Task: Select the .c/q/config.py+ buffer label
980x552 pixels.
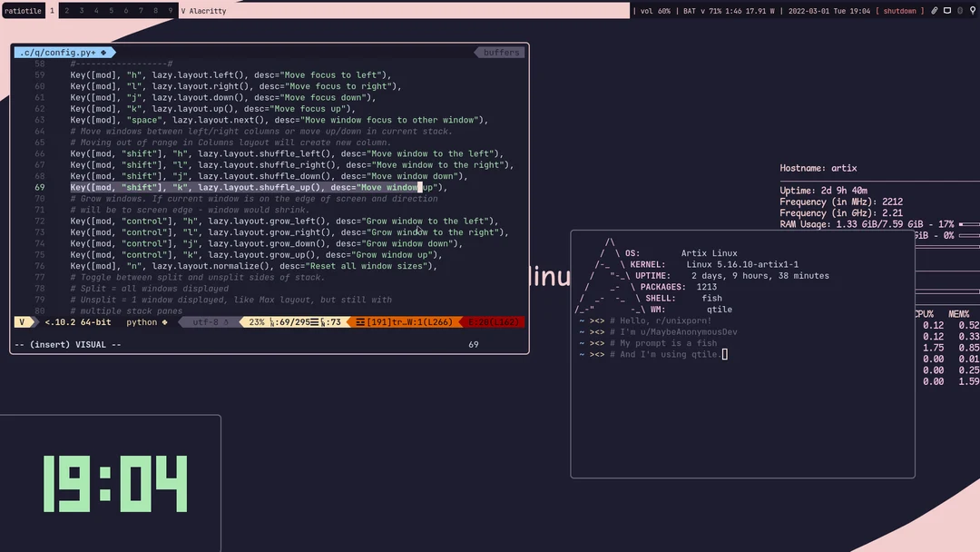Action: coord(56,52)
